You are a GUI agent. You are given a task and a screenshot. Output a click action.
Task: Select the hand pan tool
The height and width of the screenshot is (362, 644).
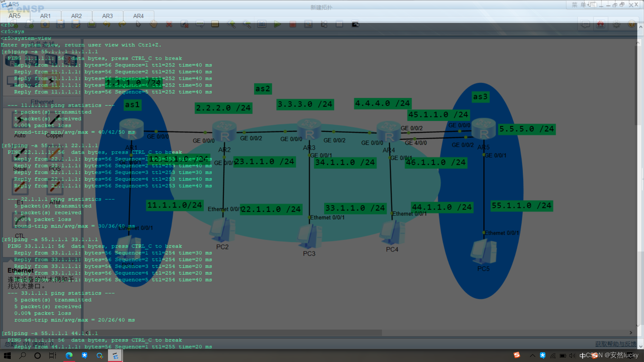point(154,24)
